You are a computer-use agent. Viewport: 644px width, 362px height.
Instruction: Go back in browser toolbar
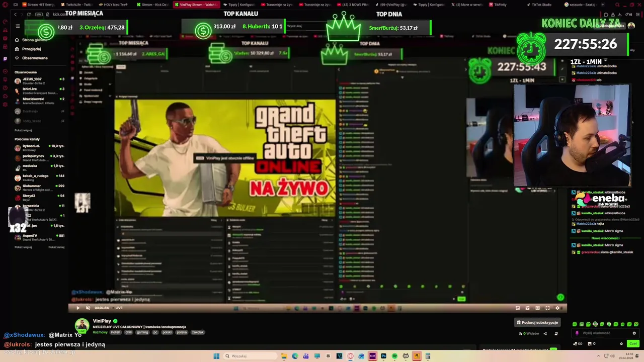tap(15, 15)
